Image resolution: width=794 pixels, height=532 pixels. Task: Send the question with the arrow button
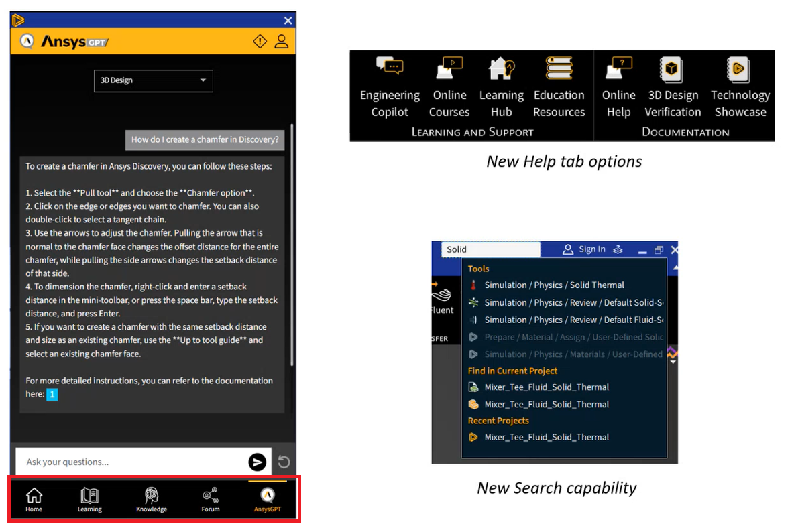[x=258, y=462]
